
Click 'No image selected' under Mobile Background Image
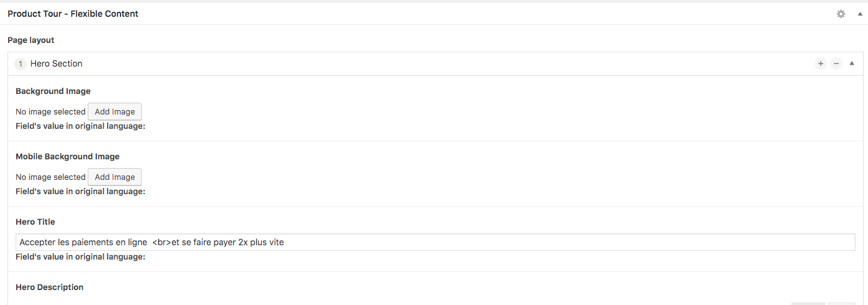50,177
